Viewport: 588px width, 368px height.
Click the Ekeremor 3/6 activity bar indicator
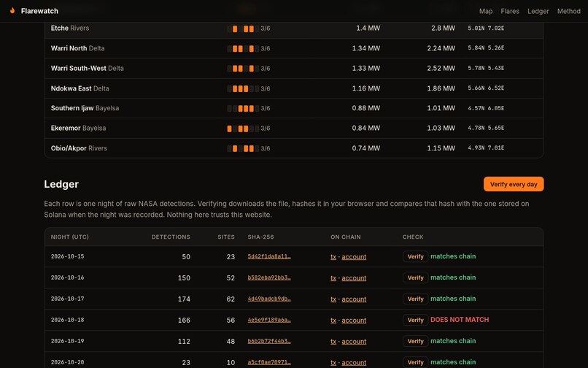(243, 129)
